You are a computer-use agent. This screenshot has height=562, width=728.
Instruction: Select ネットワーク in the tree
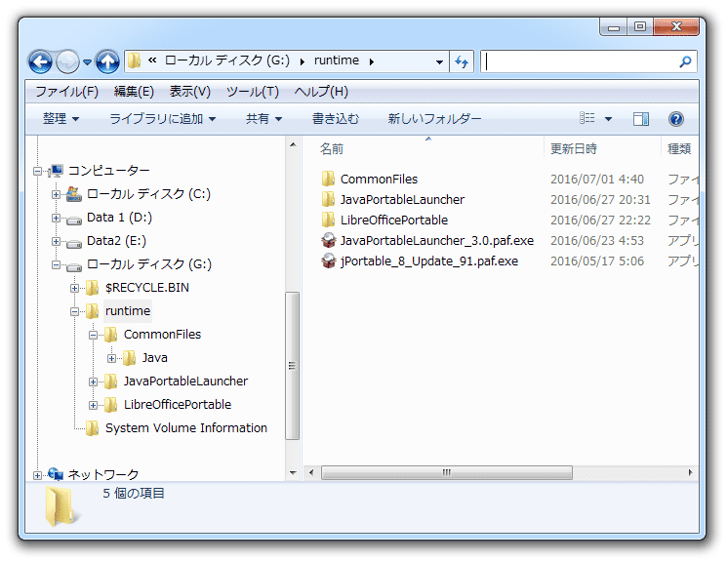[103, 474]
